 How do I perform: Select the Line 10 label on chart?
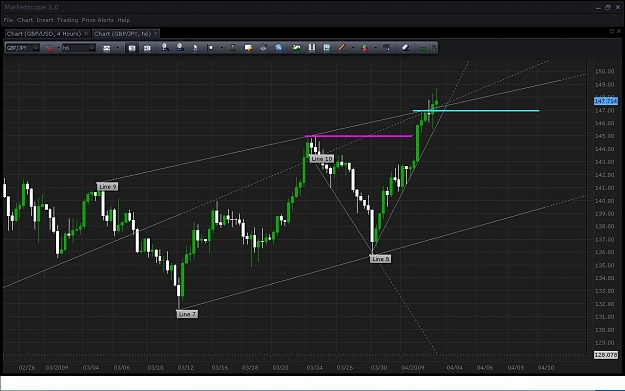pos(322,159)
